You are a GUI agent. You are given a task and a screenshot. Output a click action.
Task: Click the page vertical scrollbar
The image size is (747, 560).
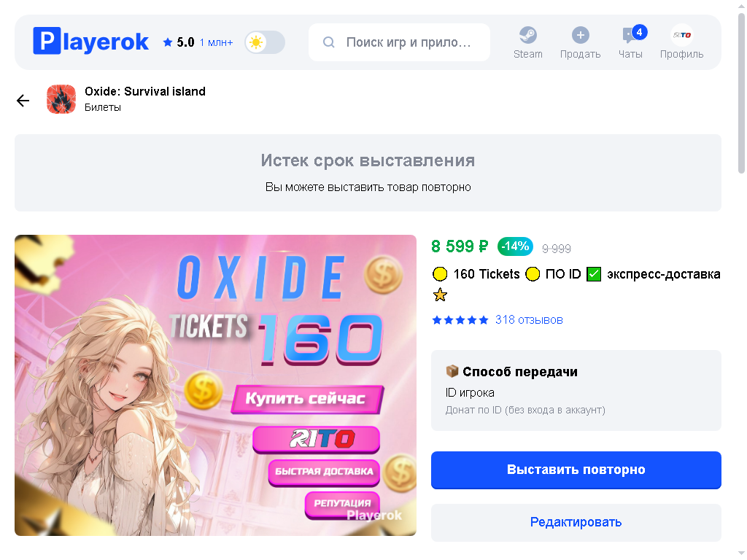(741, 93)
